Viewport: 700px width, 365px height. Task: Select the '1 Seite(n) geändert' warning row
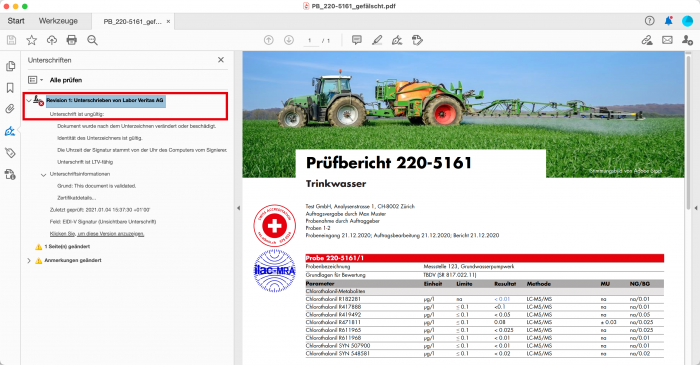click(67, 246)
